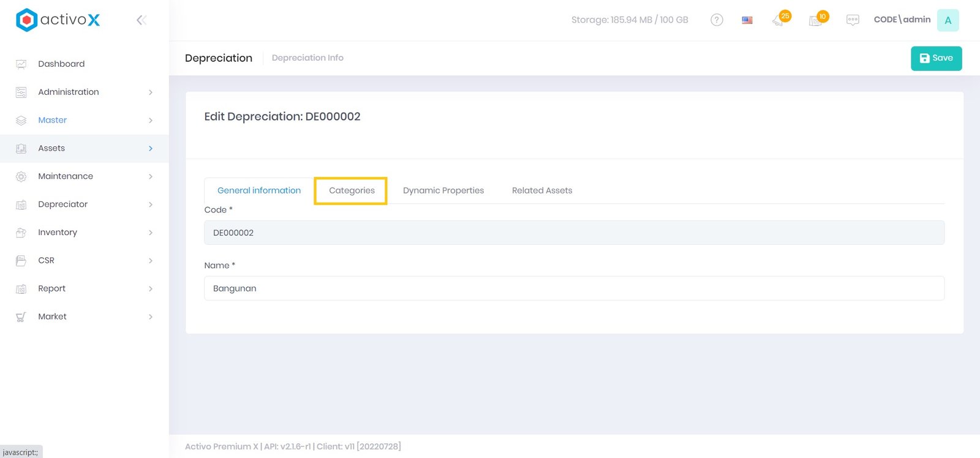Select the Related Assets tab

[x=542, y=190]
